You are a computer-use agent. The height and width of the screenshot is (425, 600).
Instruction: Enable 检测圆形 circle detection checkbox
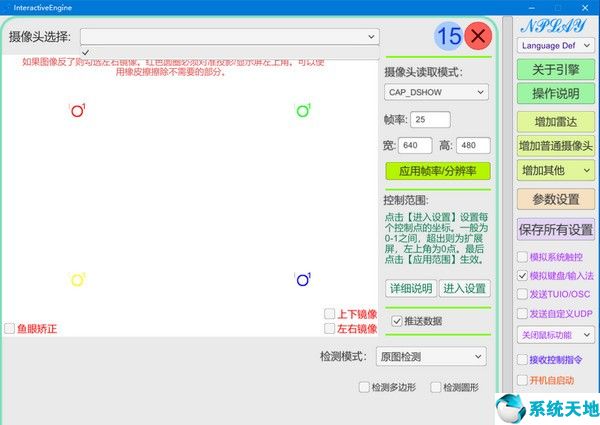pos(436,387)
